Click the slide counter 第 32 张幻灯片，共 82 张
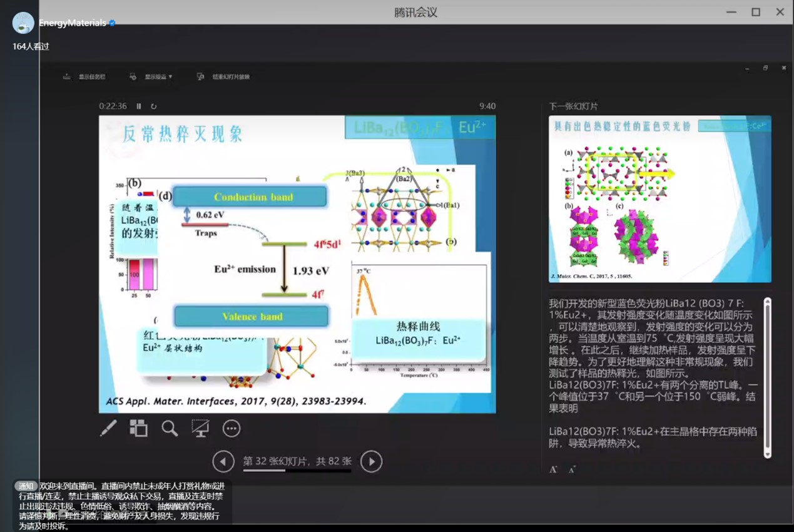Viewport: 794px width, 532px height. pyautogui.click(x=297, y=461)
